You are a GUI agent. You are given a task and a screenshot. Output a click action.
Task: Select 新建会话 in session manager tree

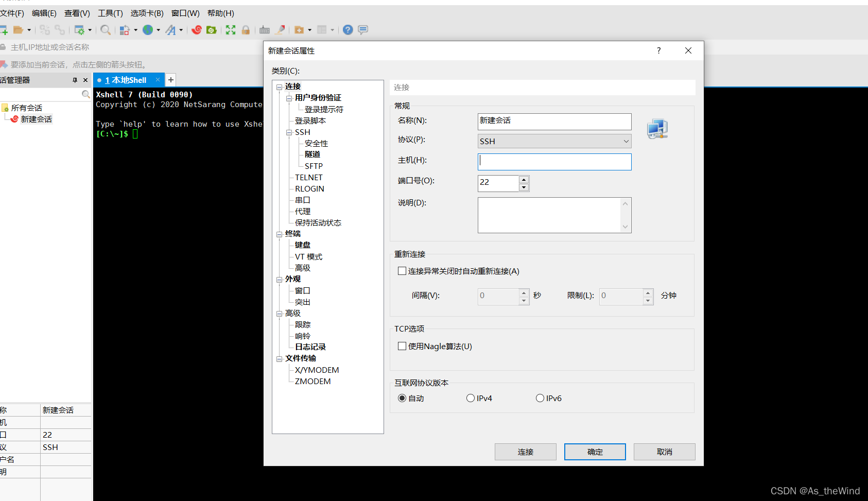(36, 119)
